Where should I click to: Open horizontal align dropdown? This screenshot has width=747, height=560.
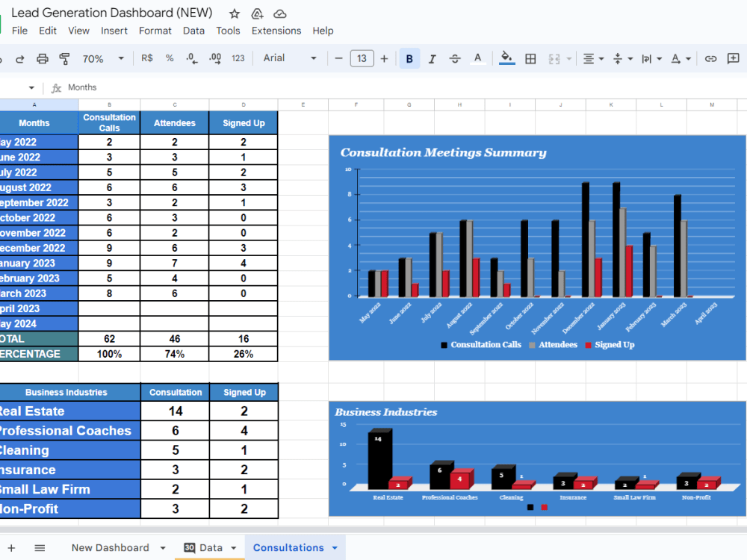coord(594,58)
